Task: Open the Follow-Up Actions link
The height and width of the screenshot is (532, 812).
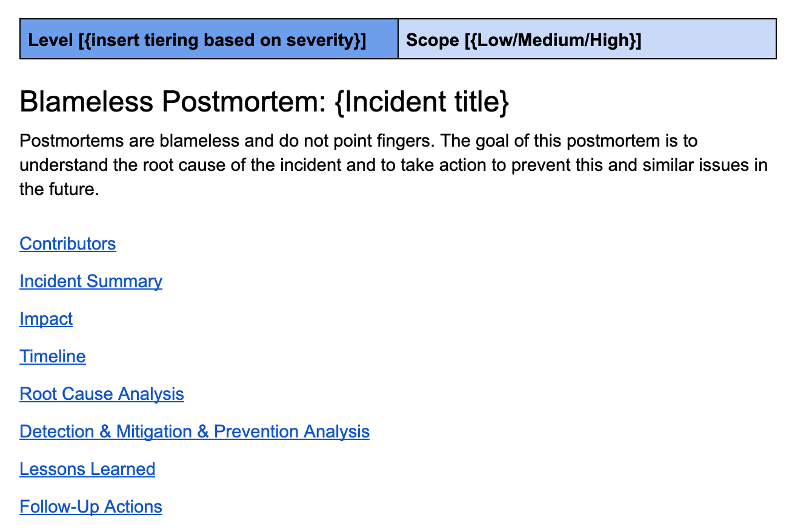Action: click(91, 507)
